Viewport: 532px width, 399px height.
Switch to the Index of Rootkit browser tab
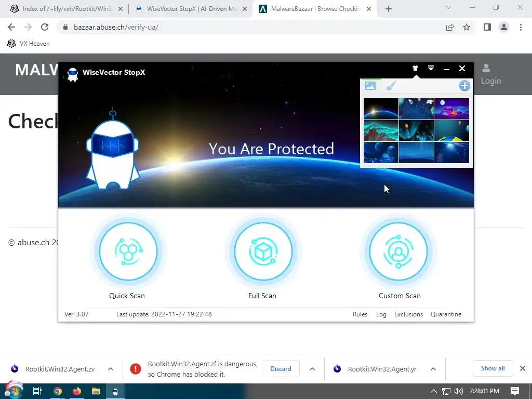[66, 9]
